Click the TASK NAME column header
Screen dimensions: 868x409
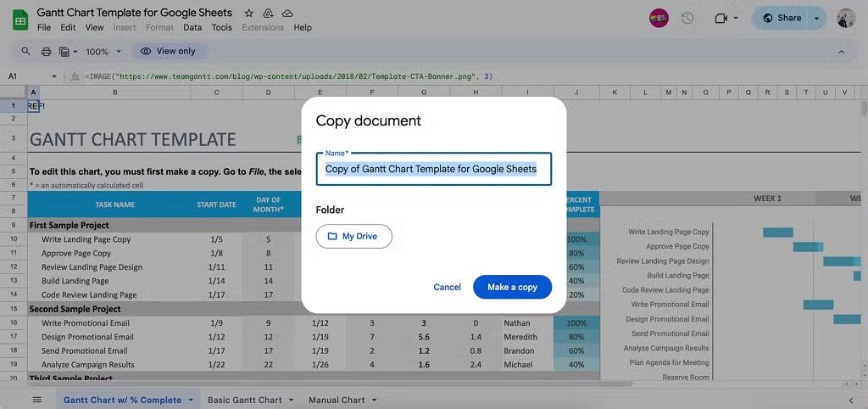(115, 204)
